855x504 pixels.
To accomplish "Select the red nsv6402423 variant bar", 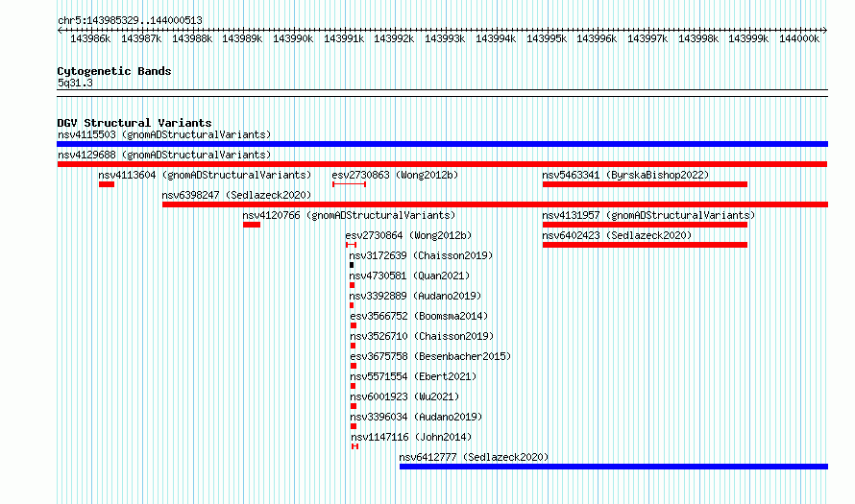I will pos(645,245).
